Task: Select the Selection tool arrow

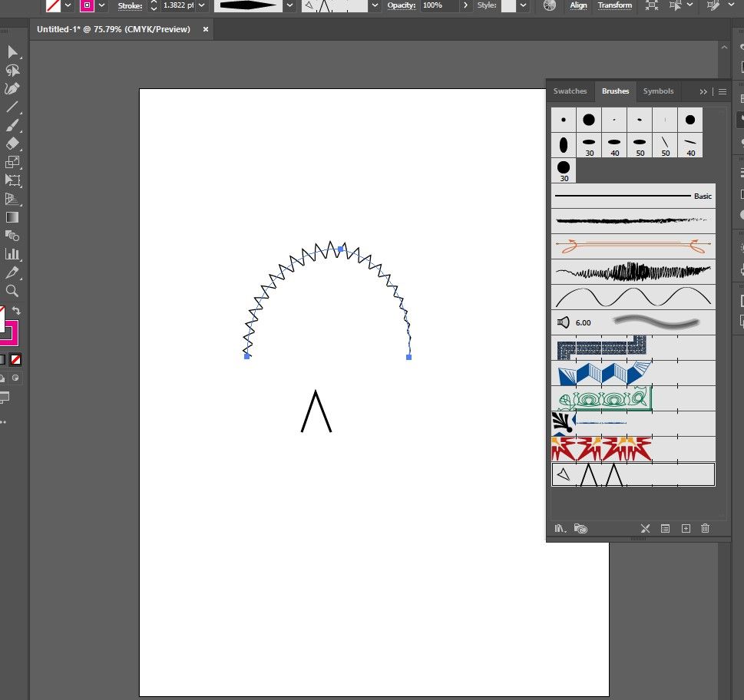Action: pyautogui.click(x=11, y=52)
